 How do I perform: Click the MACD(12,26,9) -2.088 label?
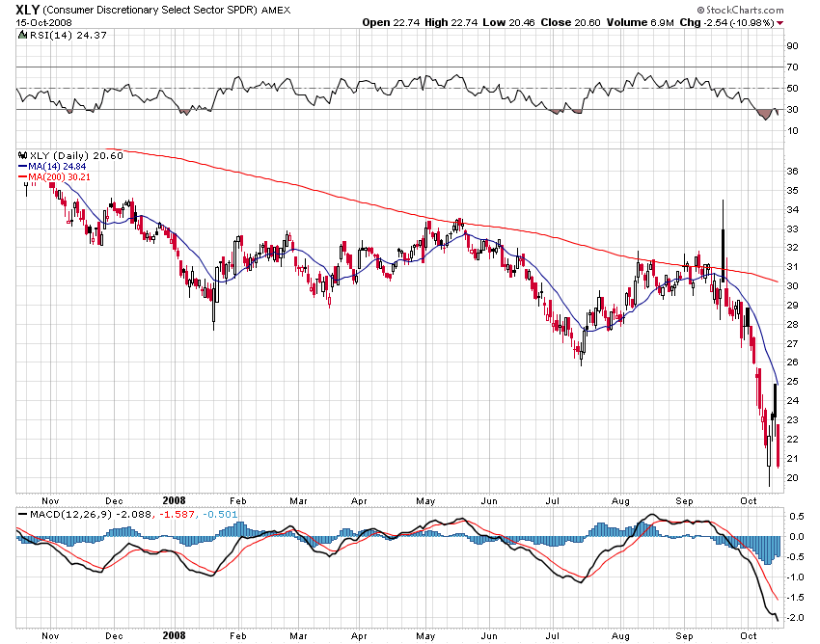point(90,515)
